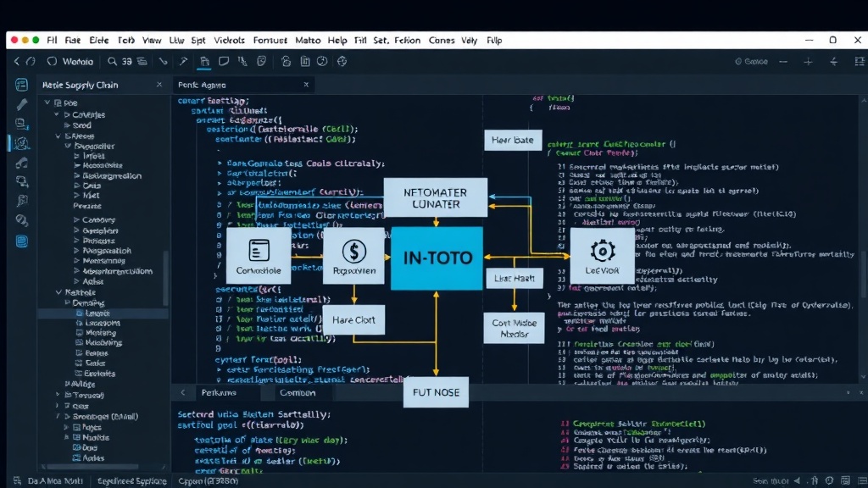868x488 pixels.
Task: Close the second editor tab
Action: pyautogui.click(x=306, y=85)
